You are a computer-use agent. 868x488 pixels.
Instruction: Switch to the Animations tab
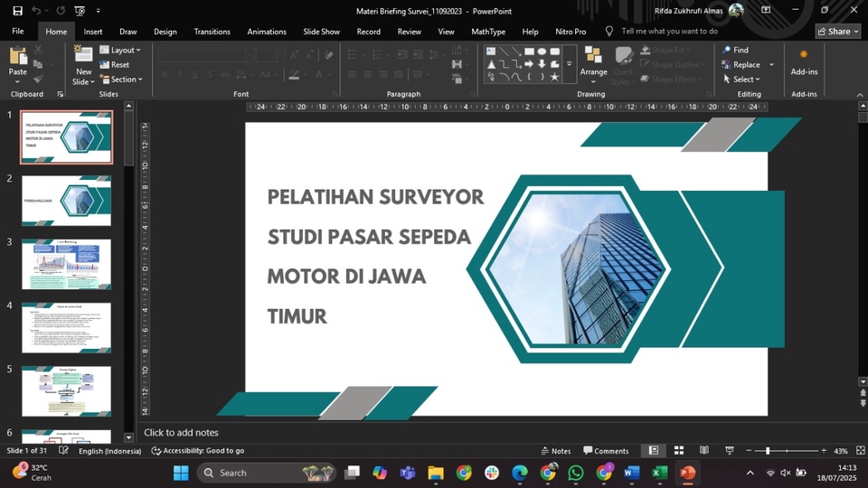pyautogui.click(x=267, y=32)
